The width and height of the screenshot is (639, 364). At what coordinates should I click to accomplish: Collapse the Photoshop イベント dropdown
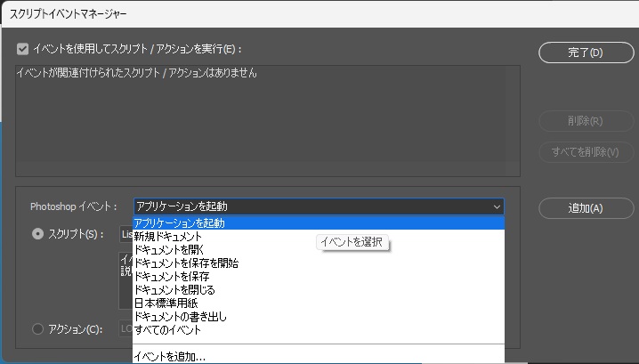(319, 206)
